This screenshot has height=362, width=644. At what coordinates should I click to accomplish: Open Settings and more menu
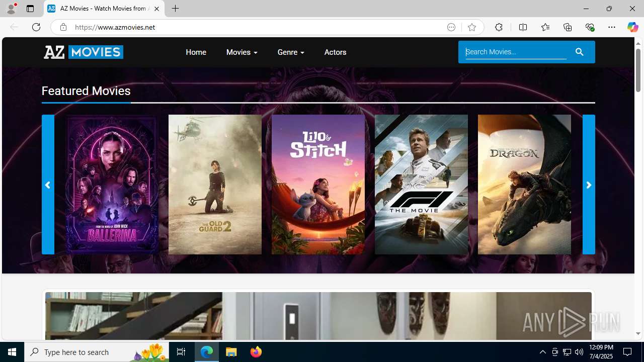point(612,27)
